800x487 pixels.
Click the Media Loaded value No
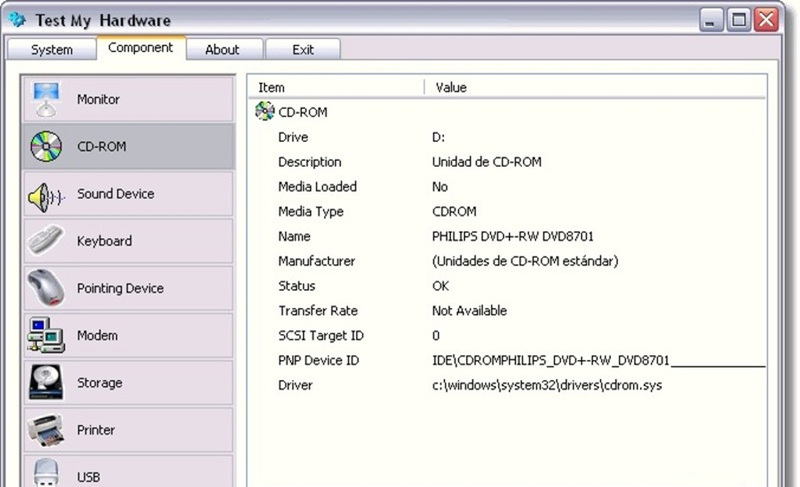tap(440, 187)
